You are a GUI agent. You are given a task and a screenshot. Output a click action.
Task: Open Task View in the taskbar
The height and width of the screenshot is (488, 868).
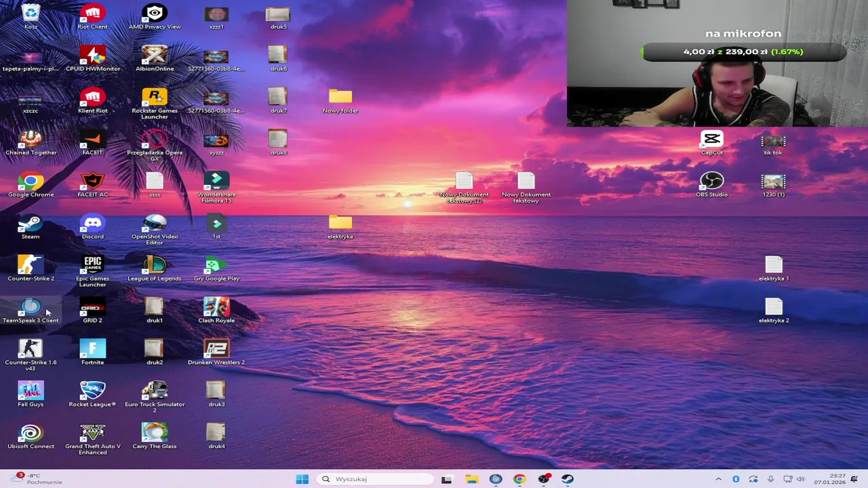(446, 479)
